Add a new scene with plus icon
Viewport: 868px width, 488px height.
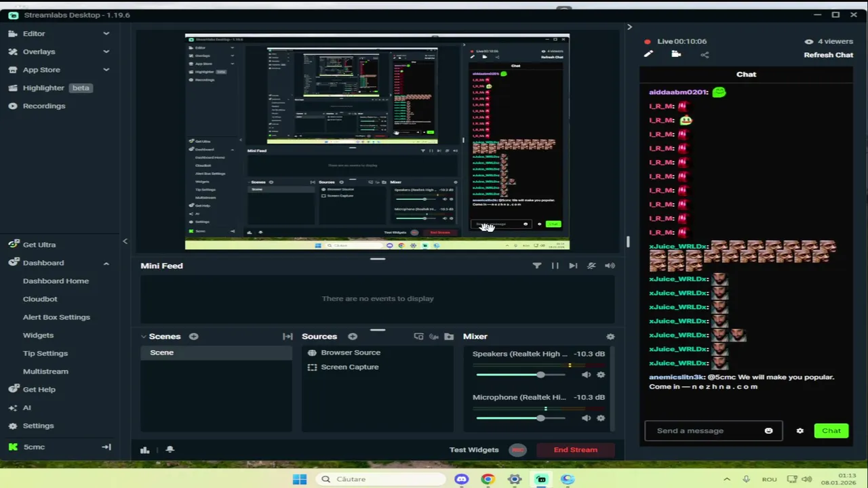(194, 337)
